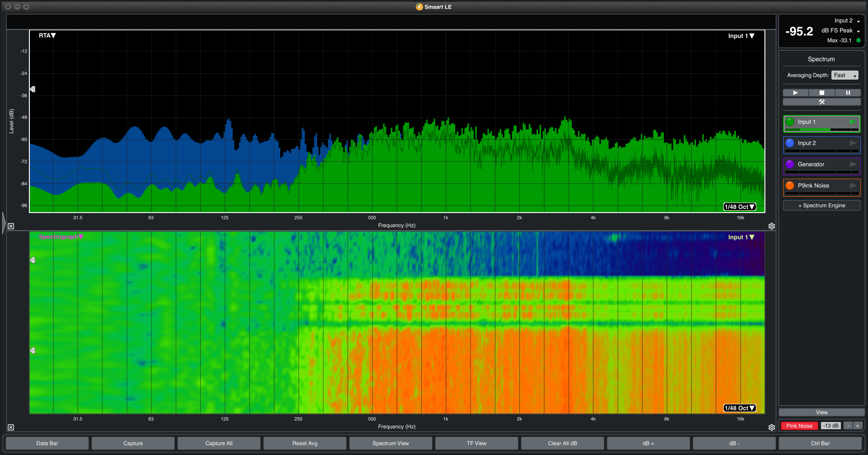Start spectrum measurement with play button

(795, 93)
